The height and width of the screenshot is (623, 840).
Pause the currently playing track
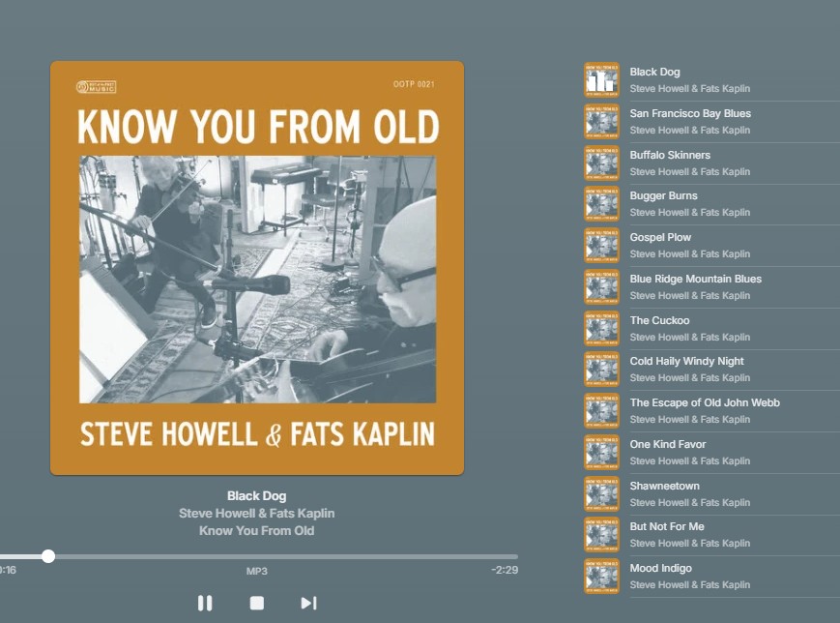(x=205, y=603)
